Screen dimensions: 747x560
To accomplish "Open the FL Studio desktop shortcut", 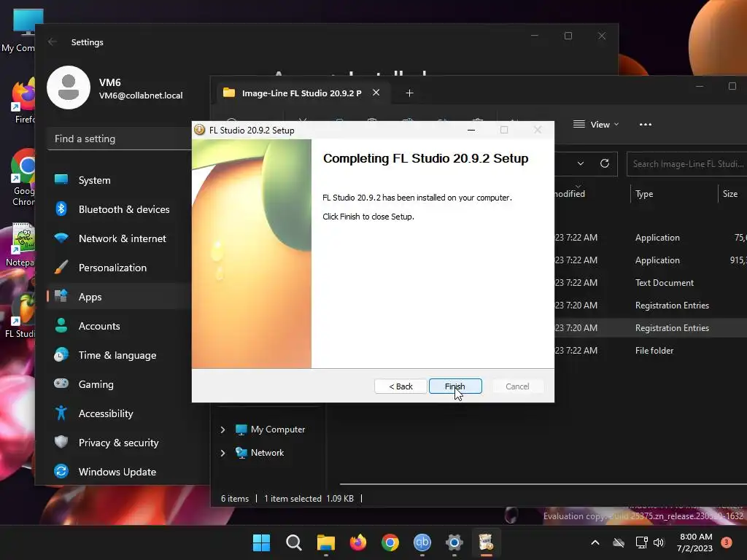I will coord(21,315).
